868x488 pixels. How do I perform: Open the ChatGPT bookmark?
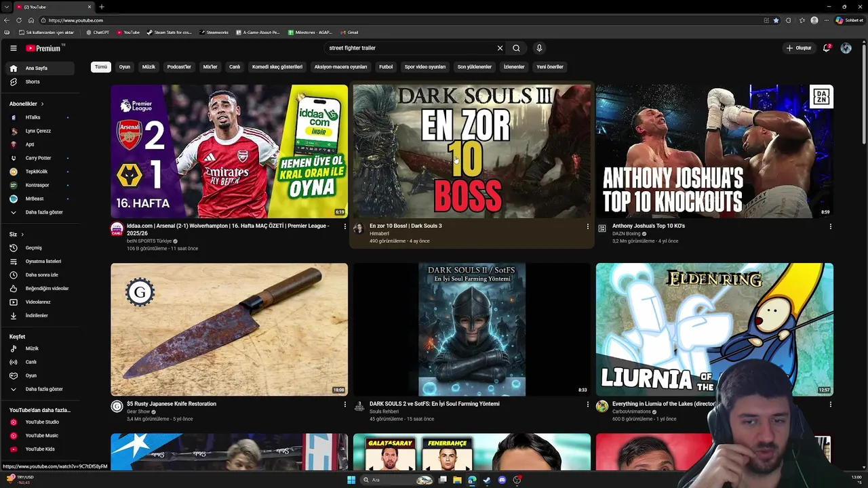[97, 33]
